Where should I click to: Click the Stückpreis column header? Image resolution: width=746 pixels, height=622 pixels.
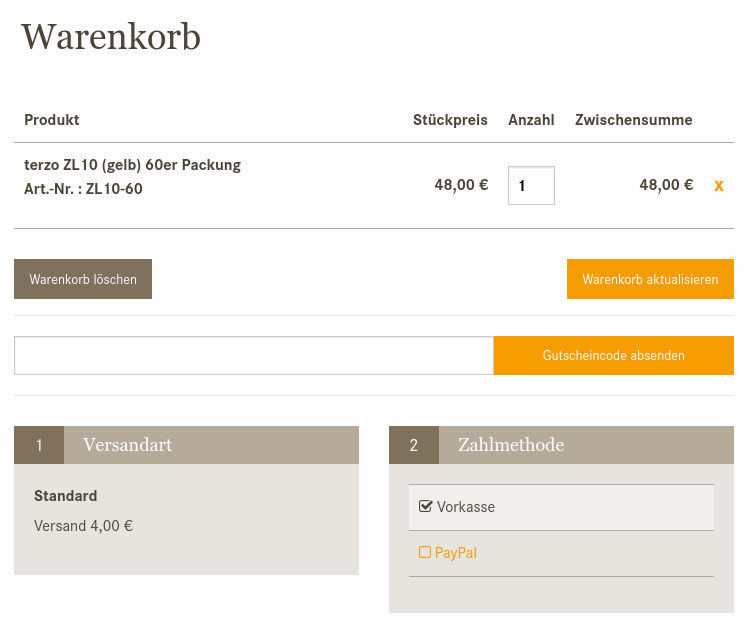(x=450, y=120)
